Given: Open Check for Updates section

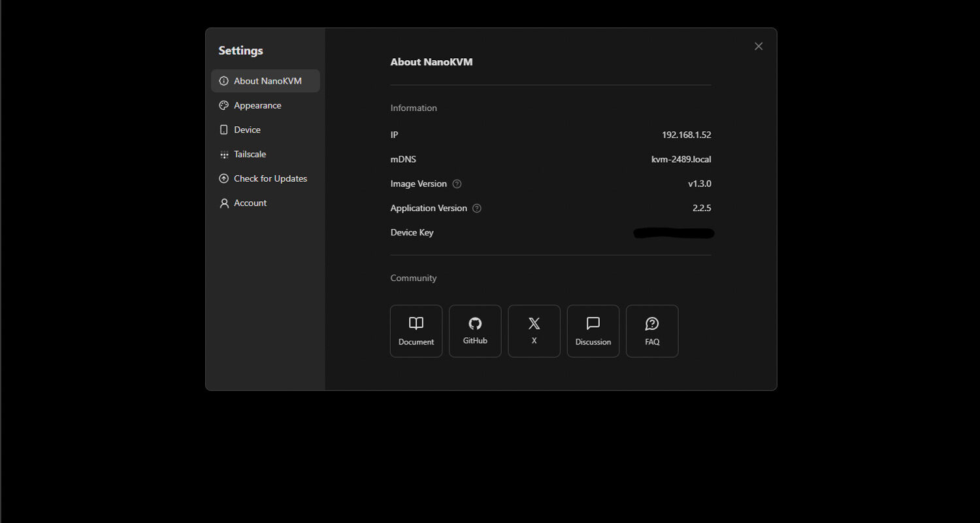Looking at the screenshot, I should click(x=265, y=178).
